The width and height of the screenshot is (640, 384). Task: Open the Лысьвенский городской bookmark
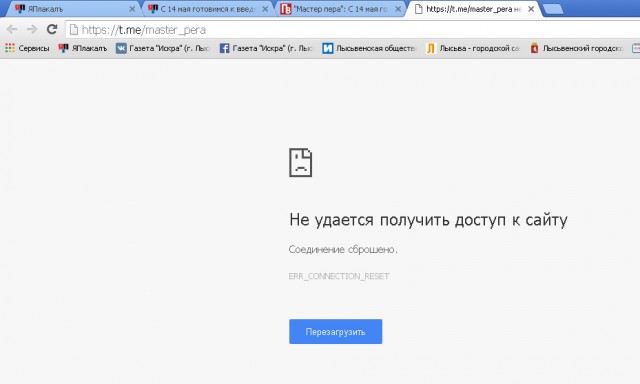click(576, 48)
